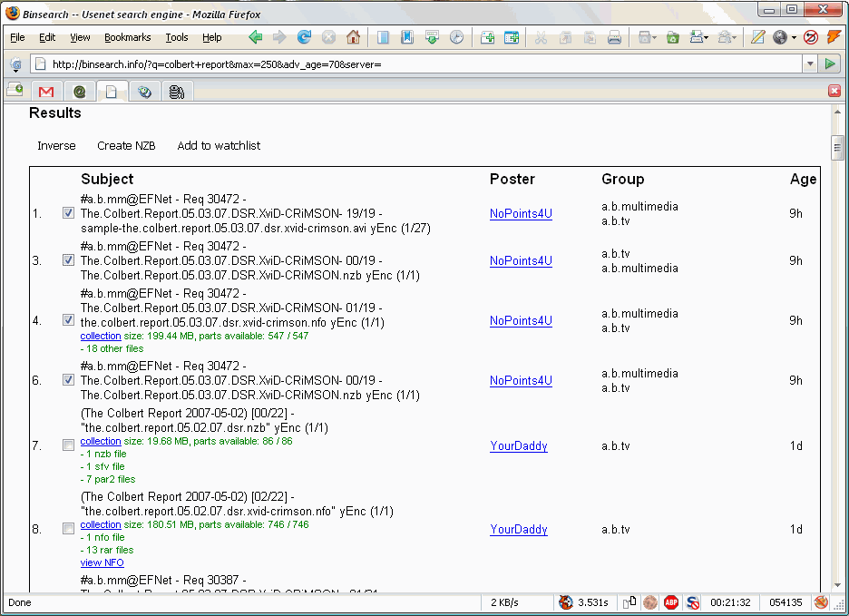
Task: Open collection link for 199.44 MB result
Action: pyautogui.click(x=101, y=336)
